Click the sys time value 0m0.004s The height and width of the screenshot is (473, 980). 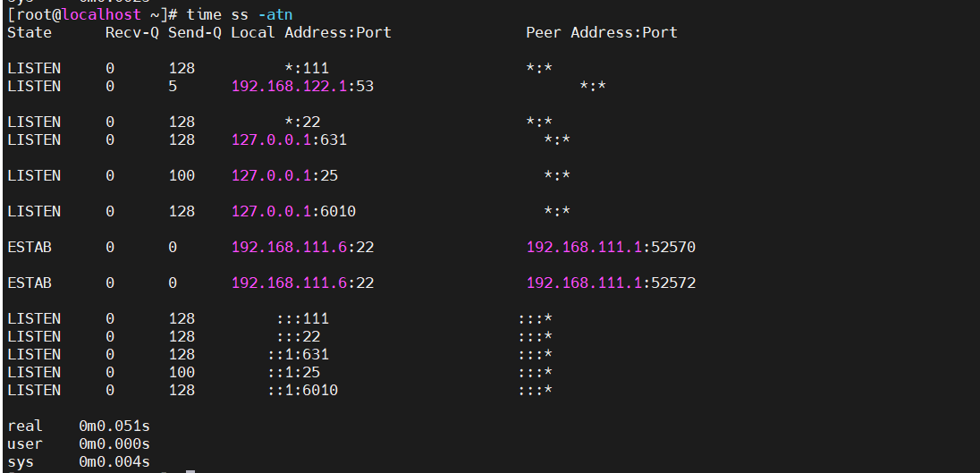[x=114, y=461]
